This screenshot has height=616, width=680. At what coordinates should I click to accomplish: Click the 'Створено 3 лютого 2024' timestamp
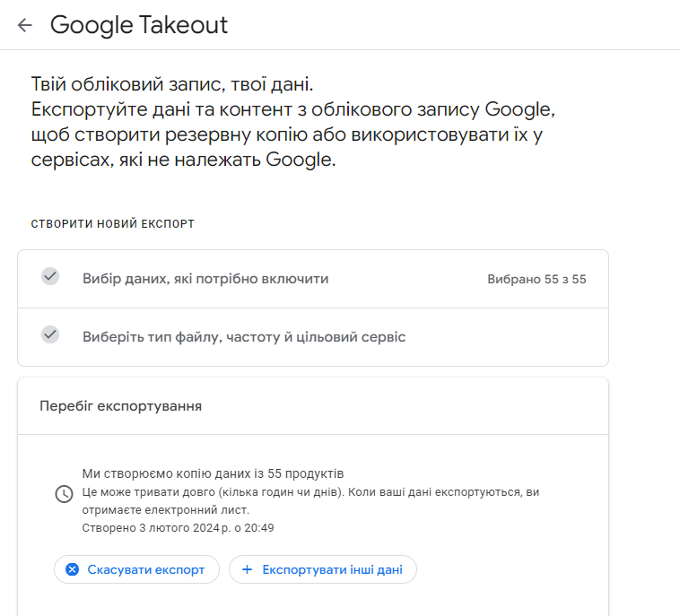click(178, 527)
